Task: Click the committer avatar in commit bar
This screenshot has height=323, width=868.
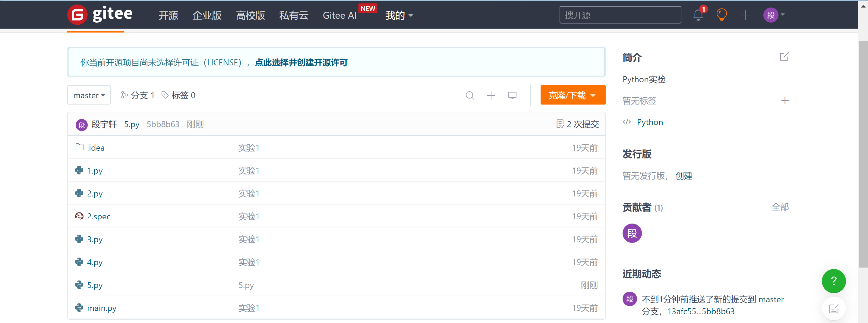Action: point(81,125)
